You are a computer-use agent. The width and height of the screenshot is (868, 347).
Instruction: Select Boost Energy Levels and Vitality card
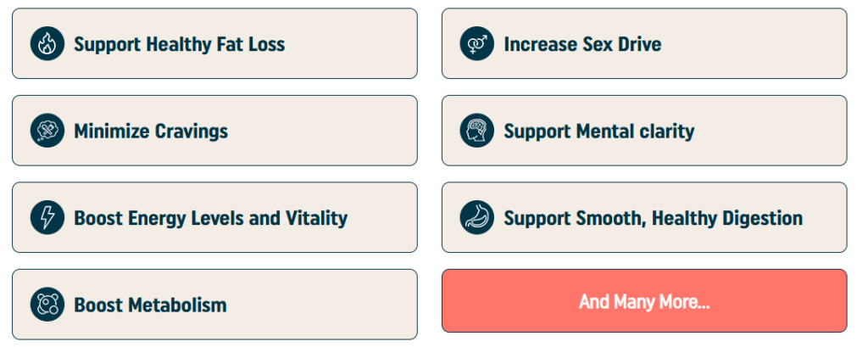pos(214,217)
